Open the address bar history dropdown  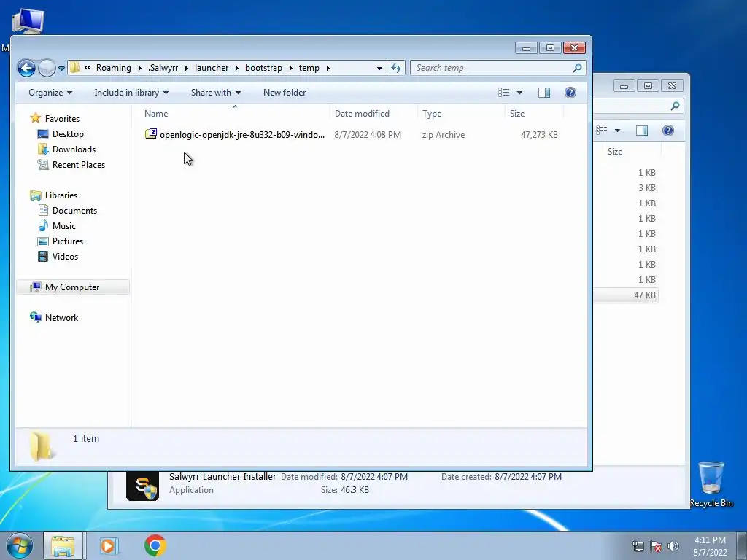[379, 68]
